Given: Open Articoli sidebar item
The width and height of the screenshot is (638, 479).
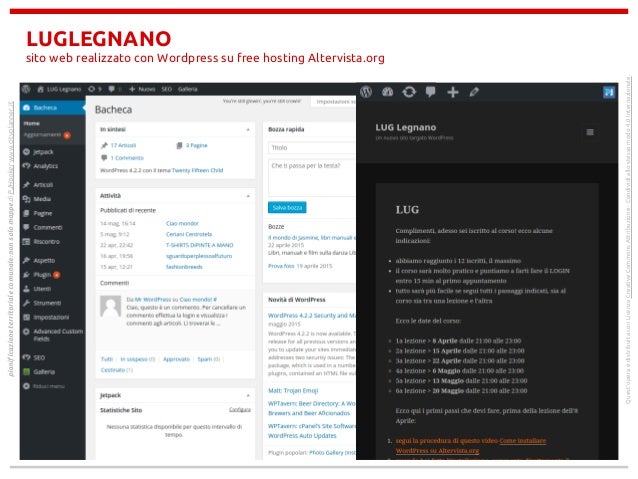Looking at the screenshot, I should coord(43,185).
